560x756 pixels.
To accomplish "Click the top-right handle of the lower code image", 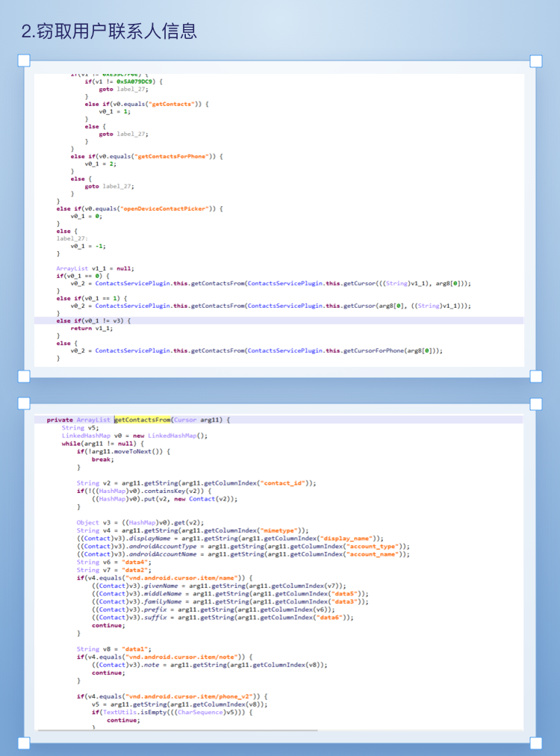I will tap(536, 404).
